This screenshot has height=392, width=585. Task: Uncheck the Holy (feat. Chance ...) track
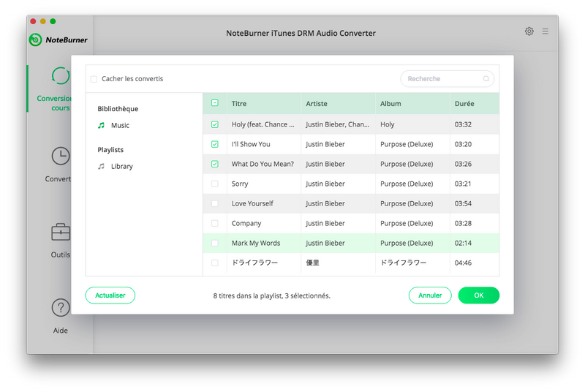pos(215,124)
